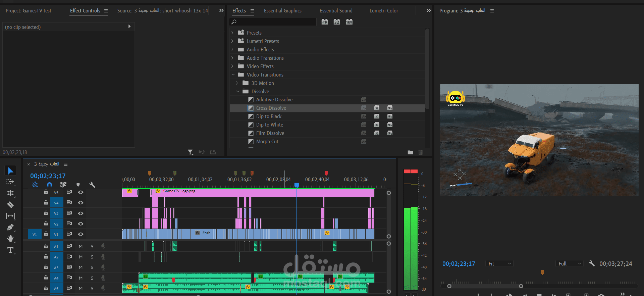The height and width of the screenshot is (296, 644).
Task: Toggle lock on track V3
Action: point(46,213)
